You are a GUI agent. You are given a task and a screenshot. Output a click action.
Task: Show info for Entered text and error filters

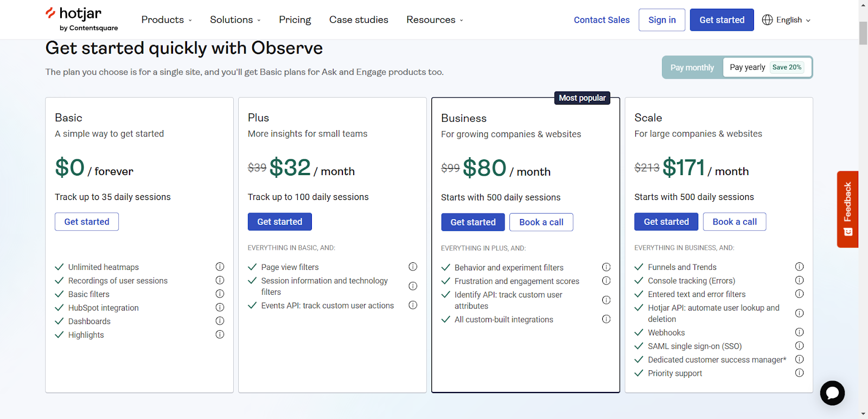(x=800, y=294)
